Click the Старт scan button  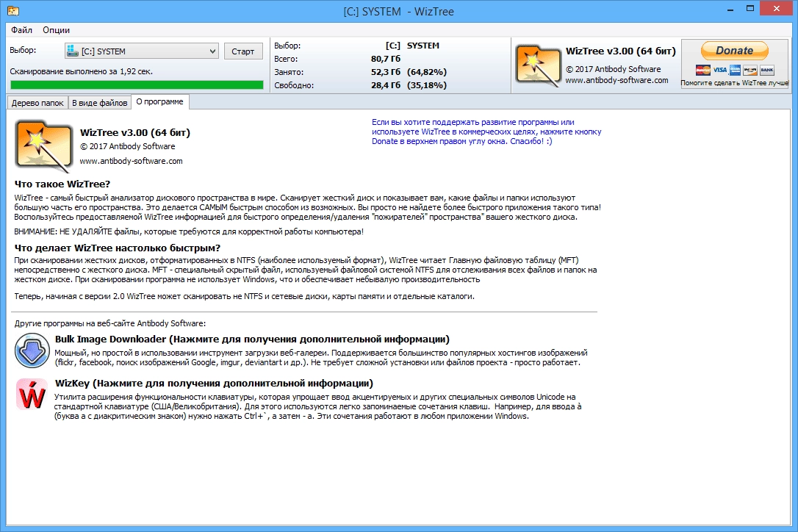click(x=242, y=51)
